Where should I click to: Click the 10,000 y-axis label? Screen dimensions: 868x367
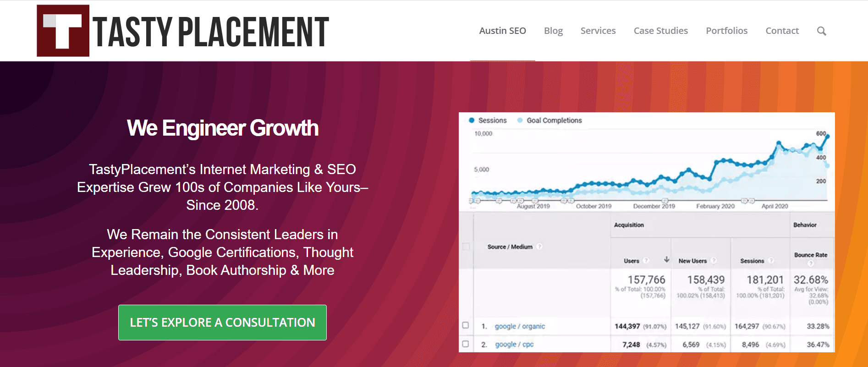tap(483, 133)
